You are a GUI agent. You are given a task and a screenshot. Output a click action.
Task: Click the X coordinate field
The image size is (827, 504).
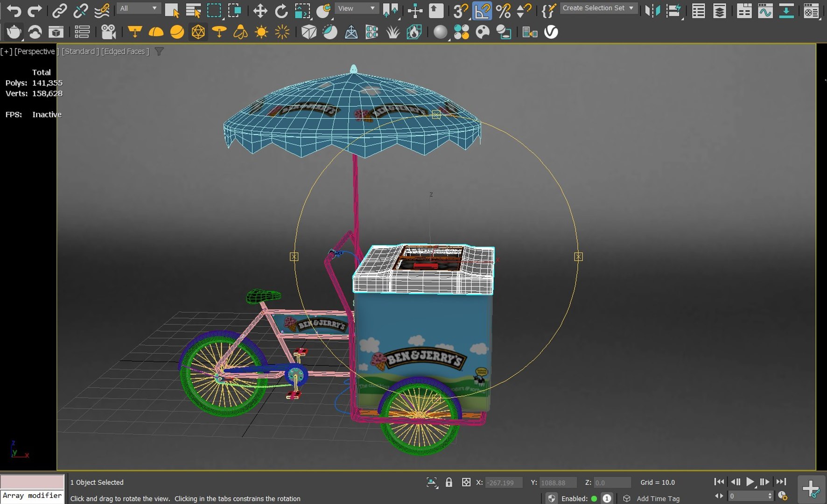(x=503, y=483)
